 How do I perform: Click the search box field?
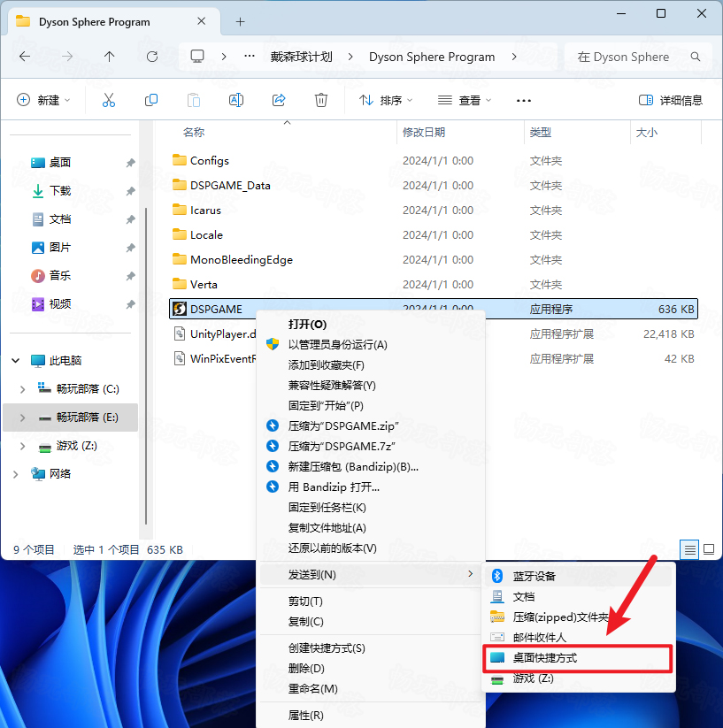(x=638, y=57)
